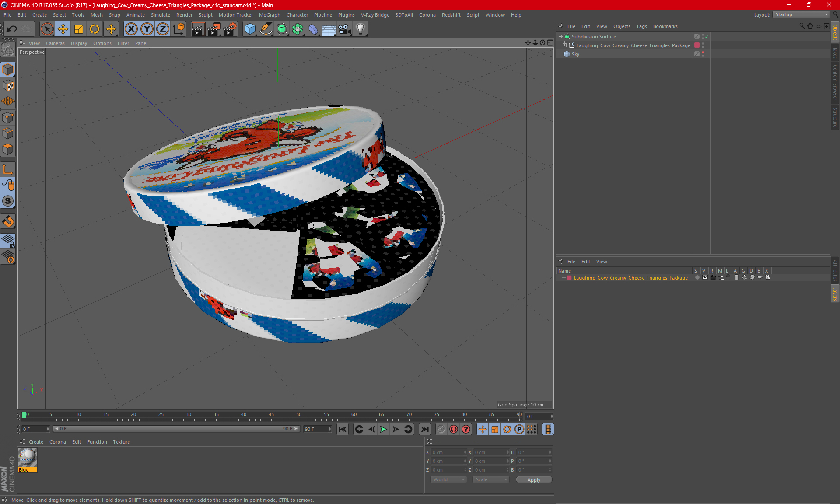Toggle layer Lock flag for Laughing_Cow layer

728,278
